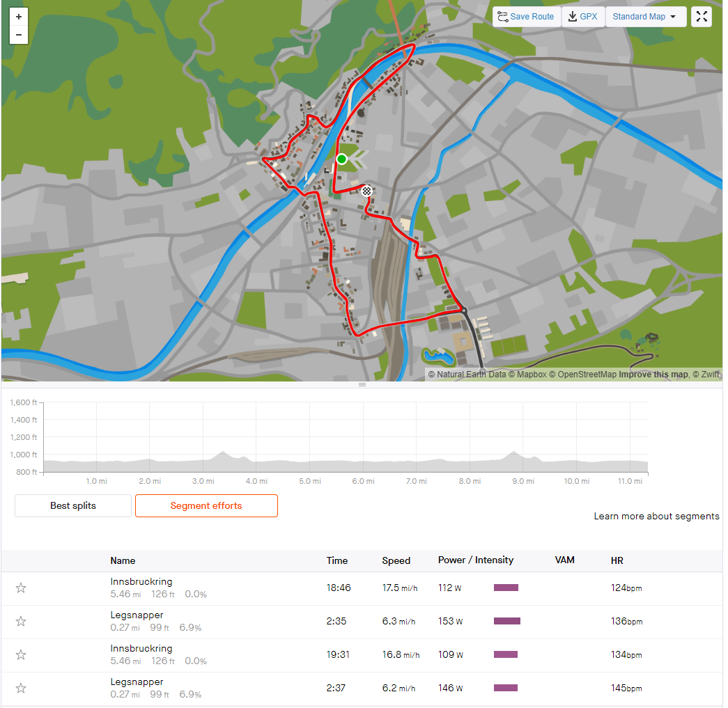Download the GPX file
This screenshot has height=708, width=728.
pyautogui.click(x=583, y=17)
